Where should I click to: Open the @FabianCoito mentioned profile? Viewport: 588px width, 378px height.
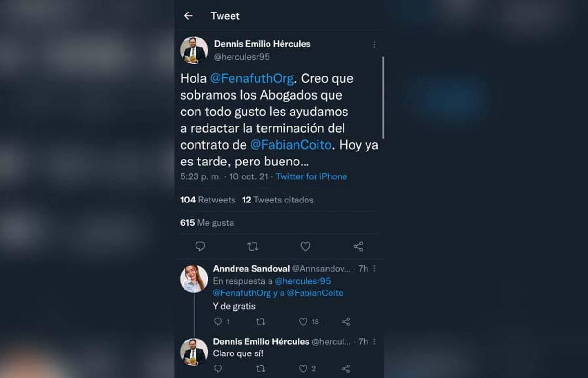point(290,145)
